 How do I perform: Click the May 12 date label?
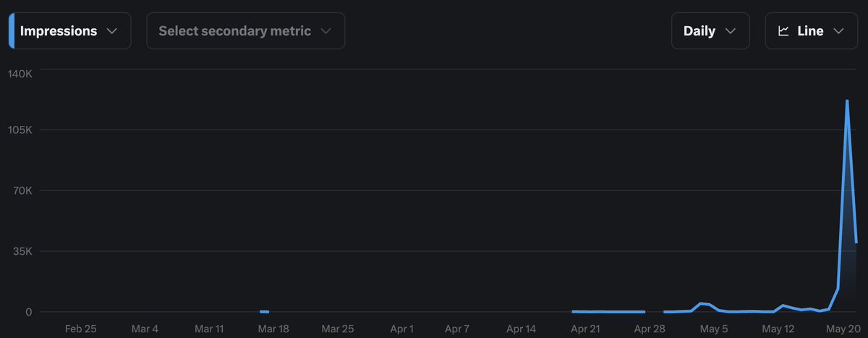coord(778,329)
